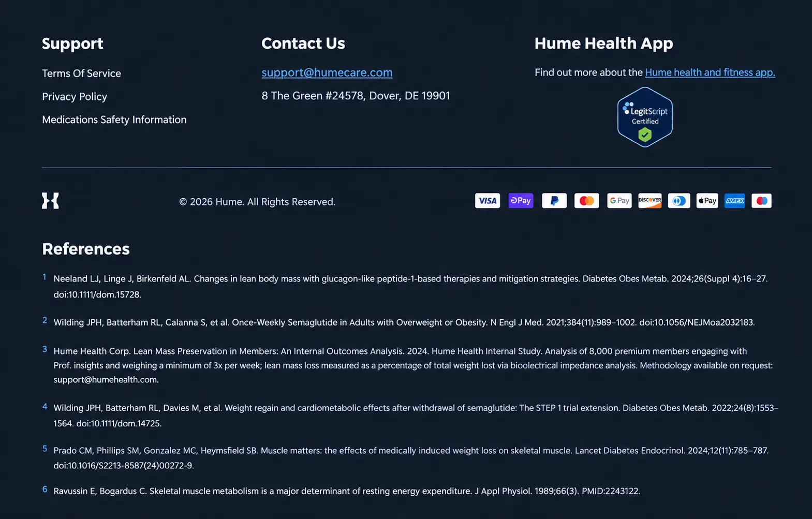Click the Hume Health Corp. internal study reference
Viewport: 812px width, 519px height.
click(413, 365)
